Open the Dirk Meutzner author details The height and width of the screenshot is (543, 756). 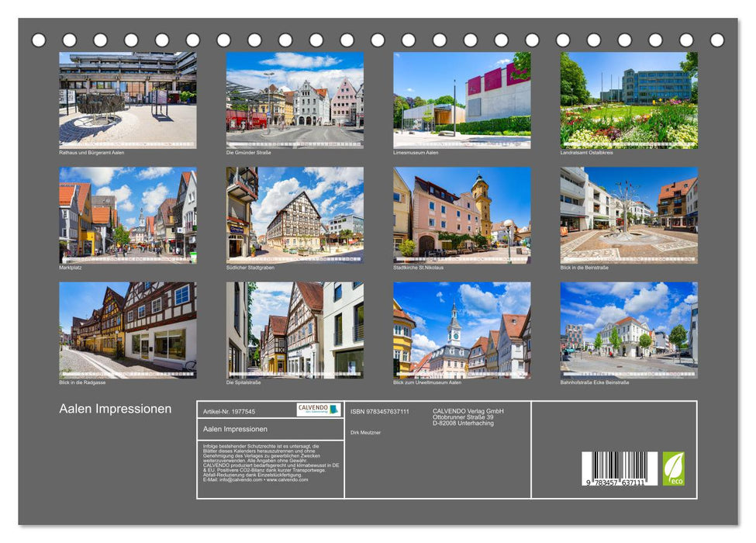pyautogui.click(x=366, y=431)
